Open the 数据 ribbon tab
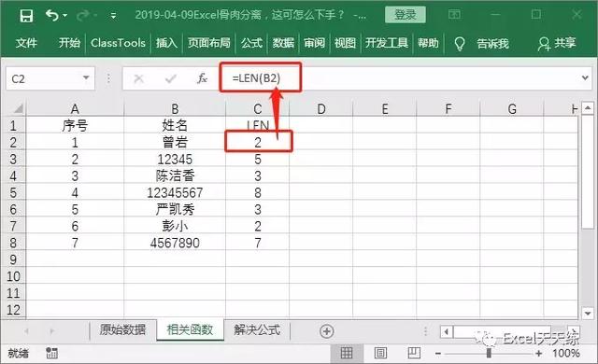 coord(283,43)
